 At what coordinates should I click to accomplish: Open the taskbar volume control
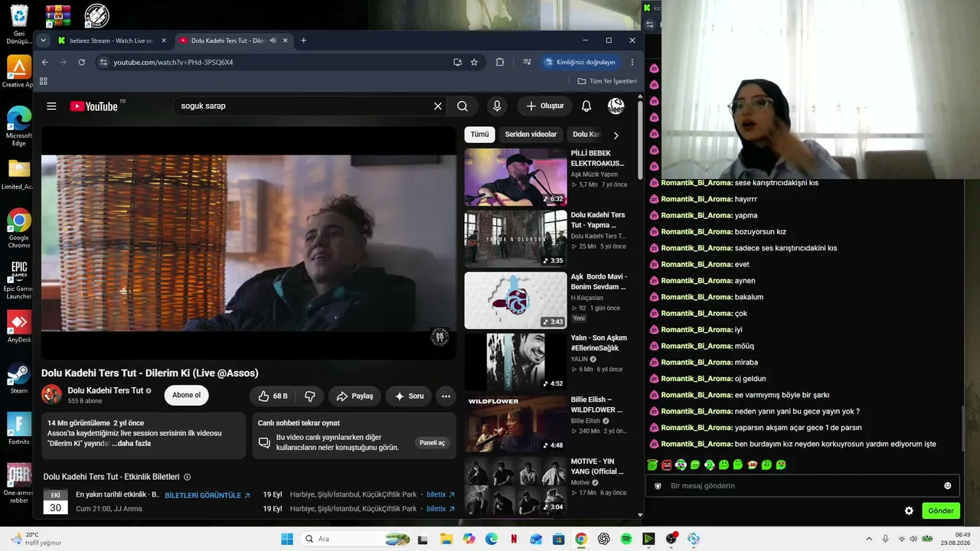coord(913,539)
